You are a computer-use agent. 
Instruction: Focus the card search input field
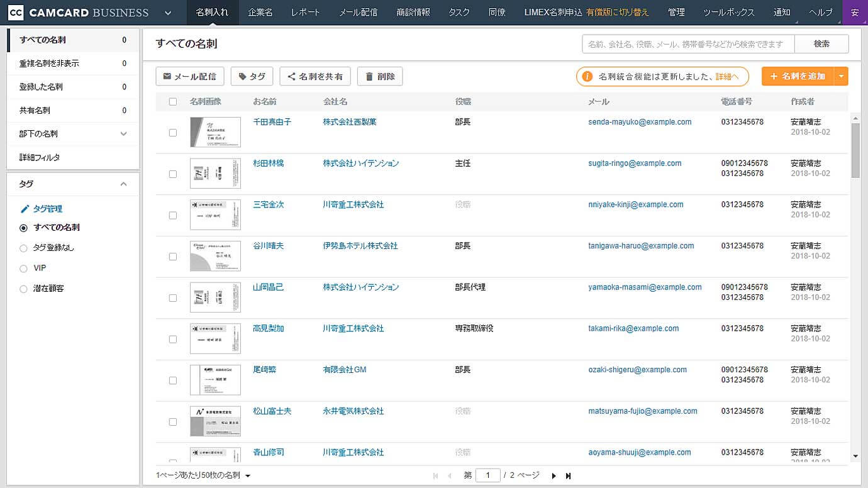[x=688, y=44]
